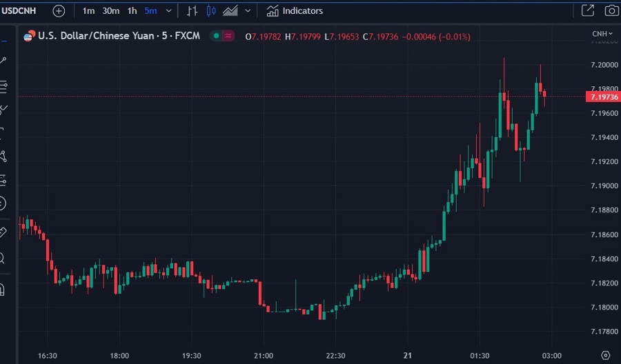Screen dimensions: 621x364
Task: Activate the zoom in tool
Action: click(2, 259)
